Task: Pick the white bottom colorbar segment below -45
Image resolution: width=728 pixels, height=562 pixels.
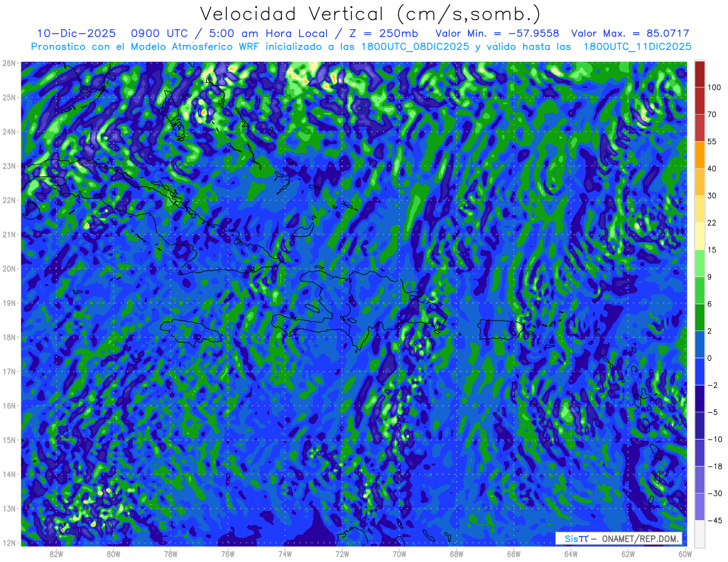Action: pos(700,534)
